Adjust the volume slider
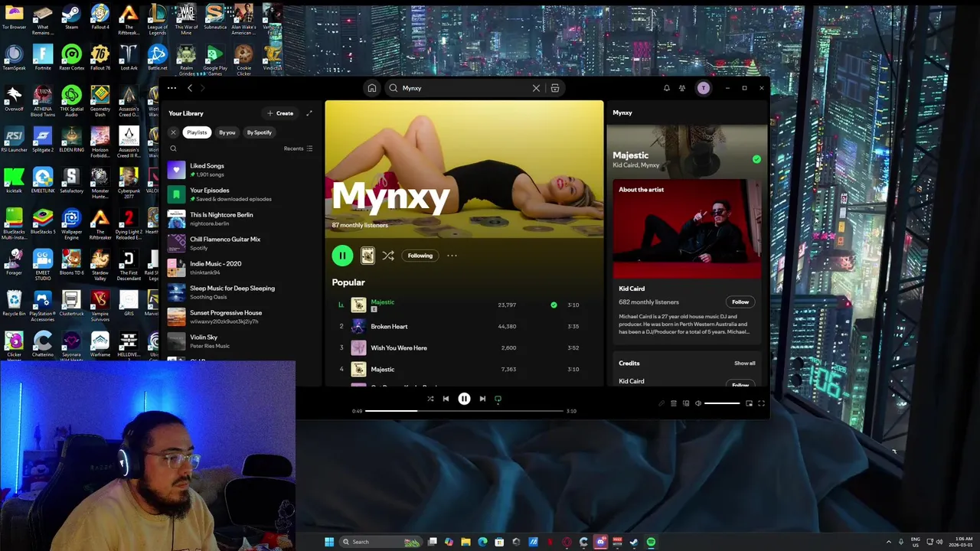Viewport: 980px width, 551px height. tap(722, 403)
